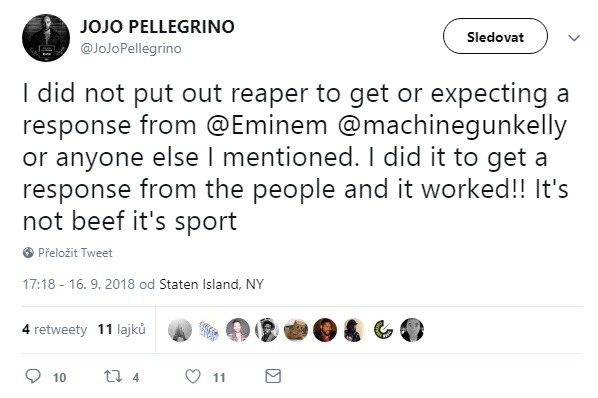Click the first gray liker avatar
Viewport: 598px width, 398px height.
pos(180,330)
